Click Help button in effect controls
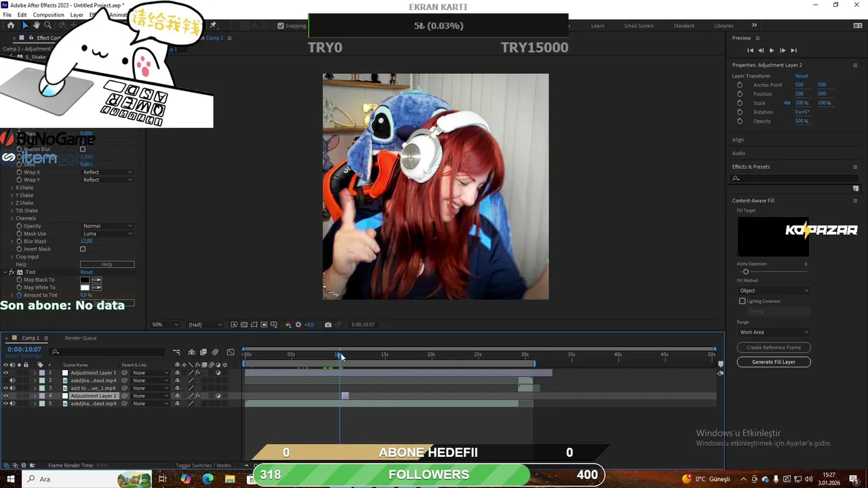This screenshot has width=868, height=488. tap(107, 264)
